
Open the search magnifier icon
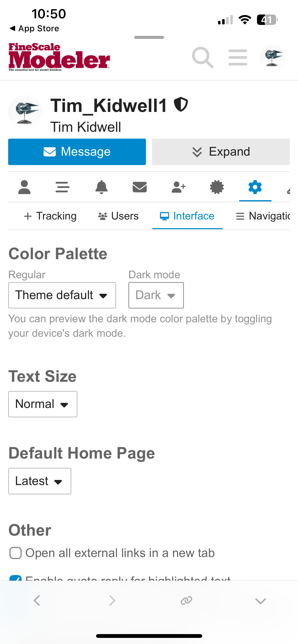[202, 57]
